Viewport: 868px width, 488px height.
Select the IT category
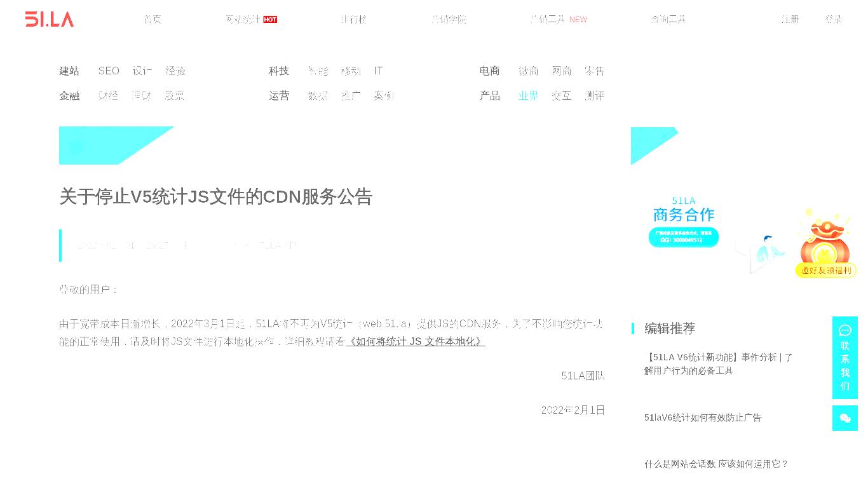click(378, 71)
